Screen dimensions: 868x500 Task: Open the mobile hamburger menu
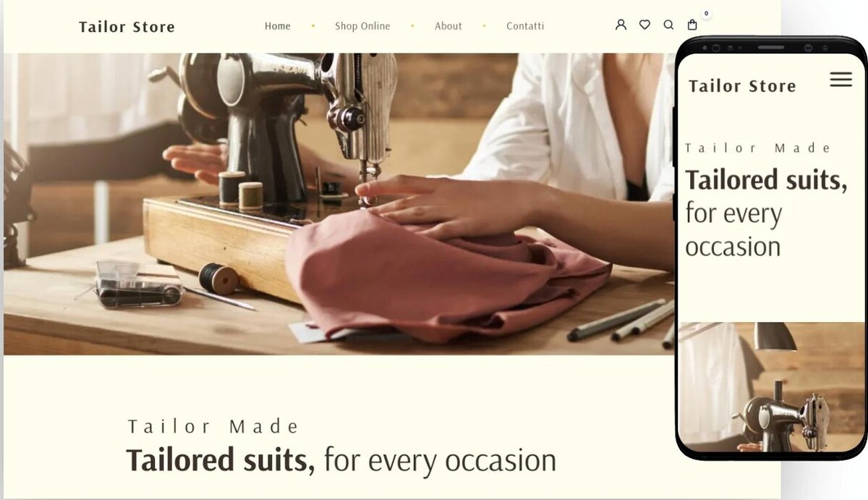(x=841, y=80)
